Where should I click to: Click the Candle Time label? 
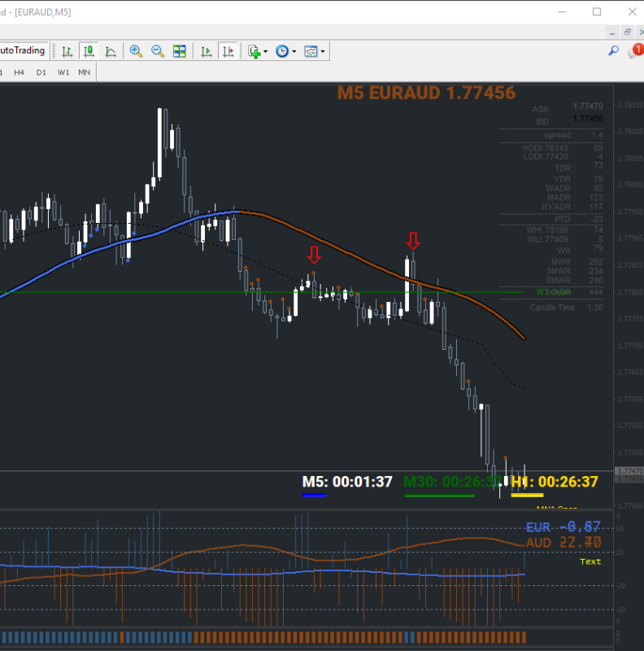(553, 308)
